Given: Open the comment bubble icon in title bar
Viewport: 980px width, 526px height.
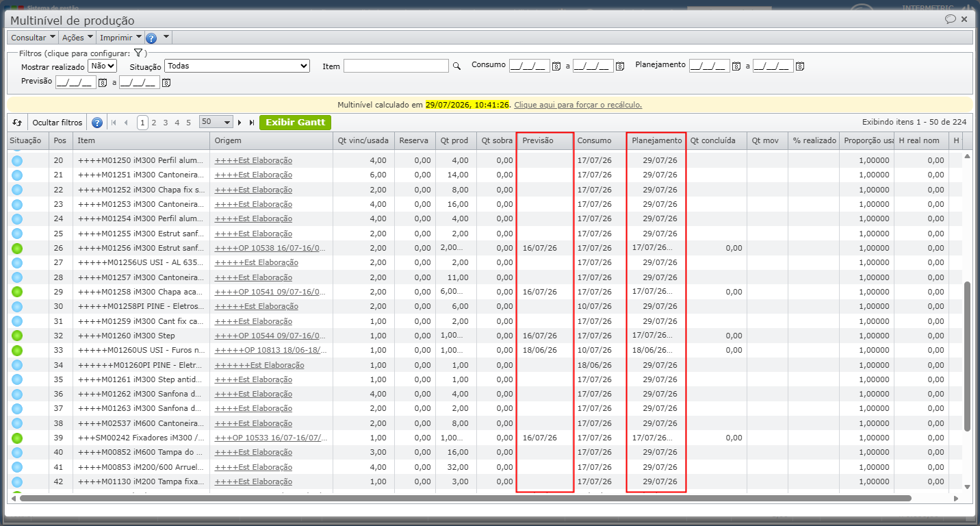Looking at the screenshot, I should 951,19.
